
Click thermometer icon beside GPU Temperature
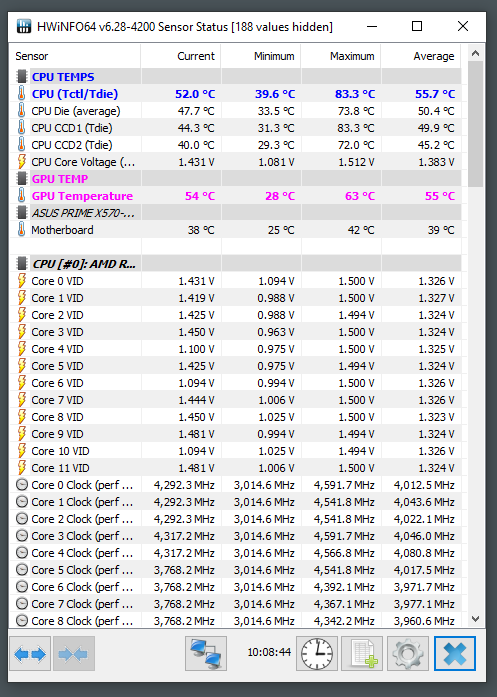tap(21, 196)
